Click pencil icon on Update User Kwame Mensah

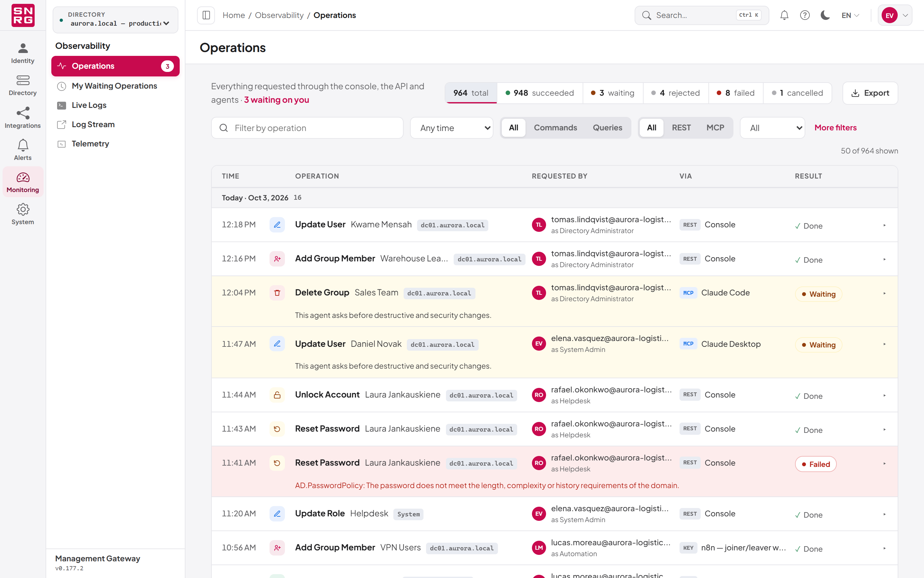tap(277, 225)
